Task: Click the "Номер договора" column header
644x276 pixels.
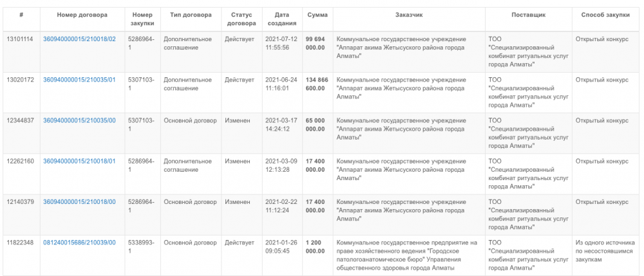Action: click(82, 14)
